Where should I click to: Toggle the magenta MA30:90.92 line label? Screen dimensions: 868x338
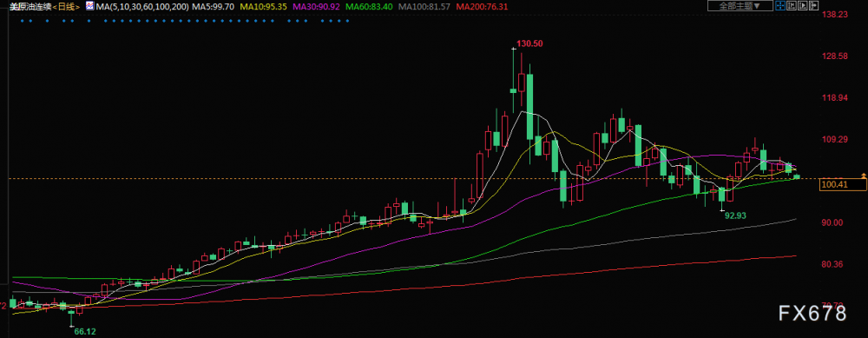tap(316, 7)
